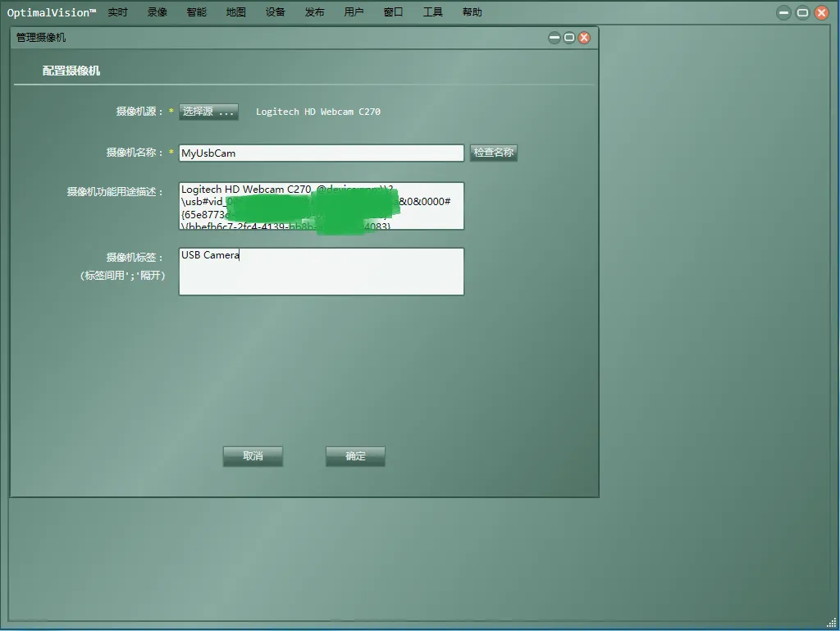Click the 摄像机功能用途描述 label
Viewport: 840px width, 631px height.
point(115,192)
